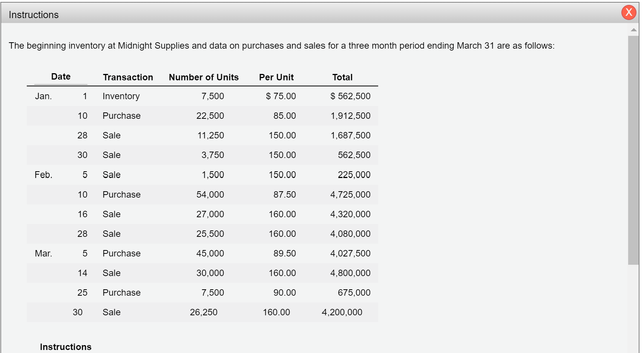Close the Instructions dialog with the red X

[x=629, y=12]
